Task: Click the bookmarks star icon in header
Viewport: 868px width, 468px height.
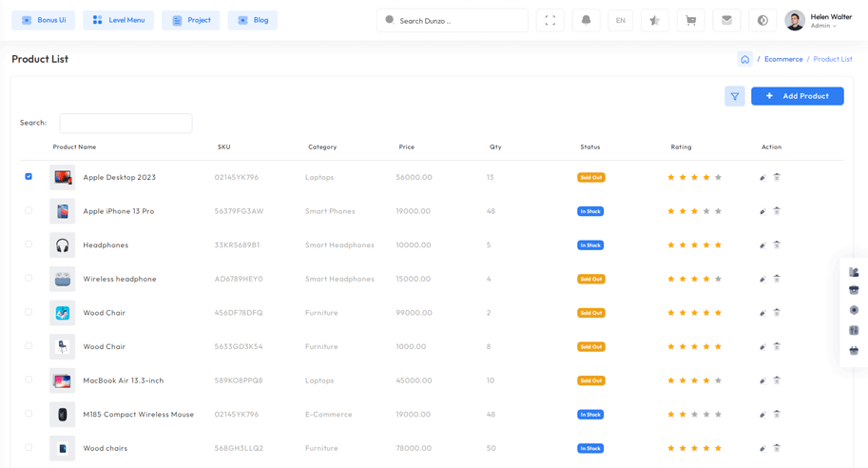Action: [654, 20]
